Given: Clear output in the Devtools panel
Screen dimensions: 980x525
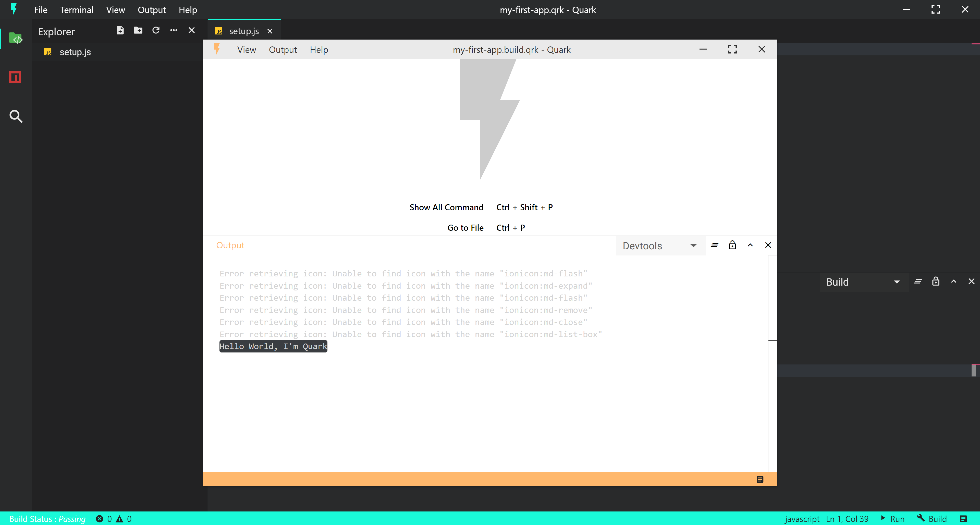Looking at the screenshot, I should tap(715, 245).
